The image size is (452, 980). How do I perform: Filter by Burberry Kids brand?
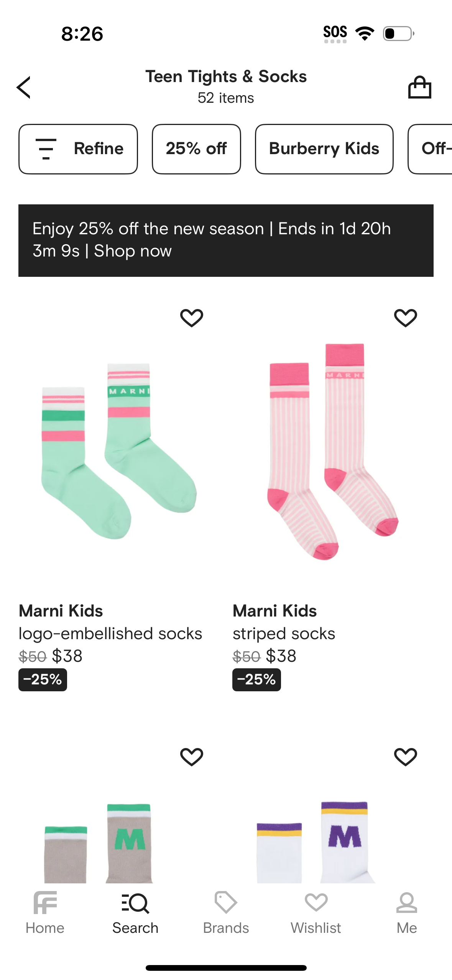(324, 149)
